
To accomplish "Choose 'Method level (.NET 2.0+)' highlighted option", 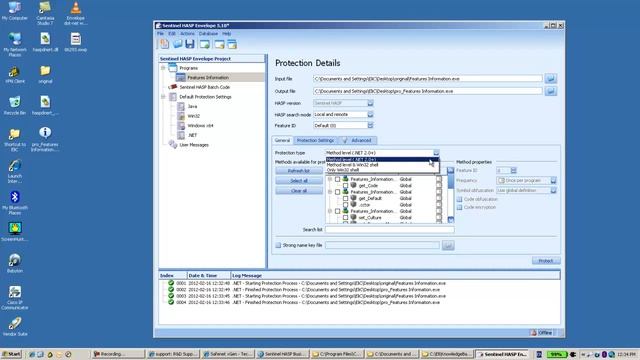I will point(382,160).
